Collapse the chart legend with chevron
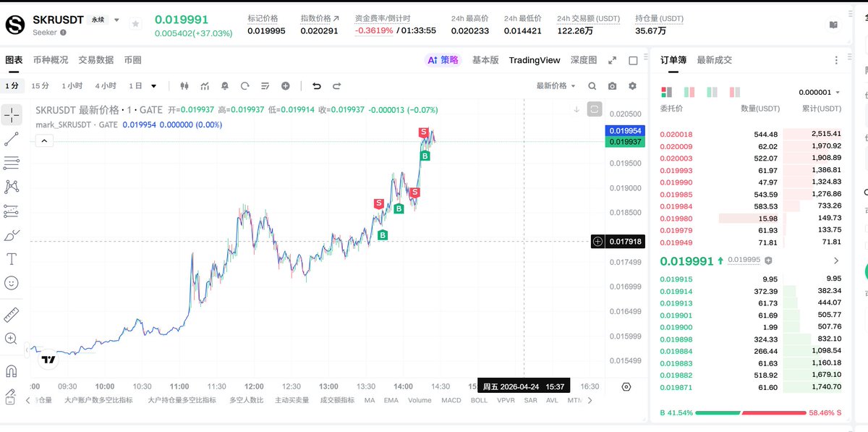 click(44, 141)
